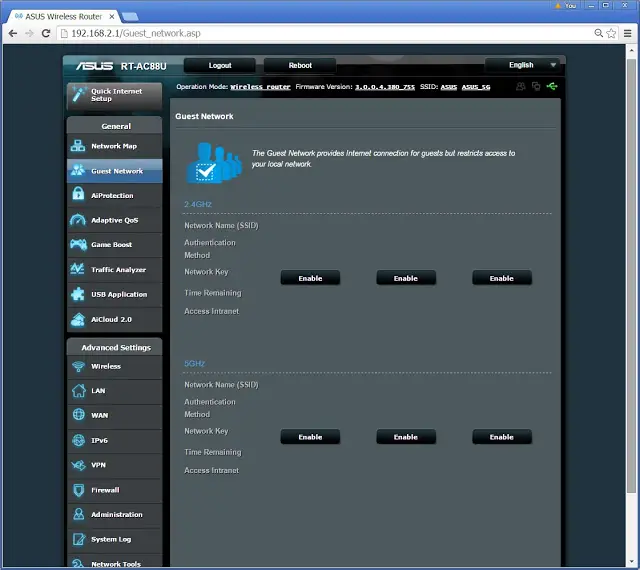Viewport: 640px width, 570px height.
Task: Open Administration settings page
Action: pos(115,514)
